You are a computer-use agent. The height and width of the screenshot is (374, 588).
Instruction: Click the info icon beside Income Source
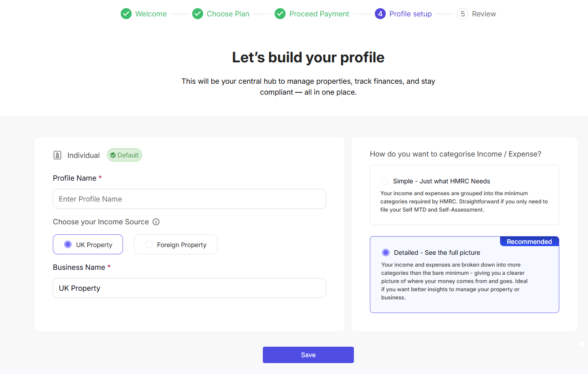point(156,222)
